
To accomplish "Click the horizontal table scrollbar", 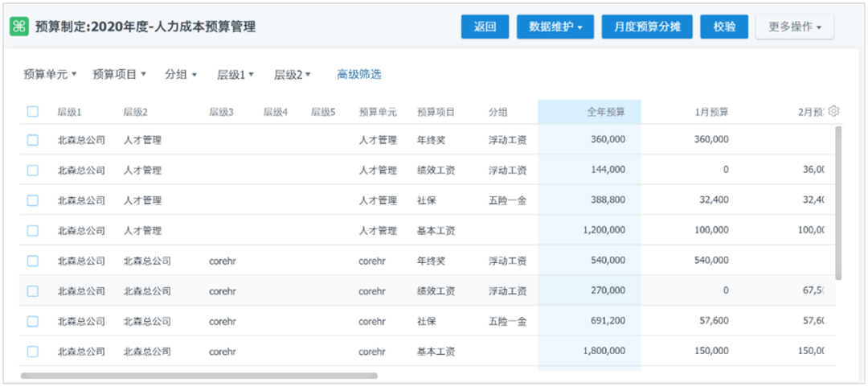I will [199, 376].
